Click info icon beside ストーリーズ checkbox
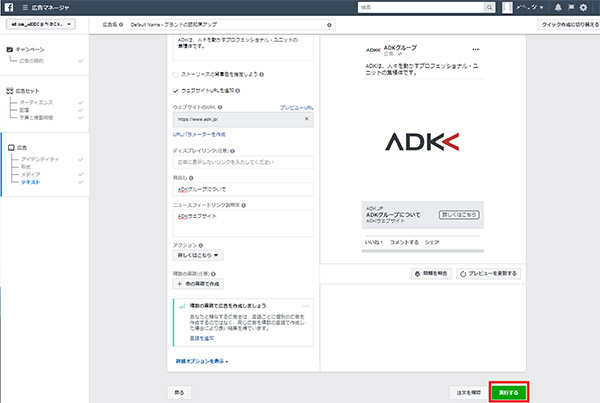The height and width of the screenshot is (403, 600). [x=262, y=74]
